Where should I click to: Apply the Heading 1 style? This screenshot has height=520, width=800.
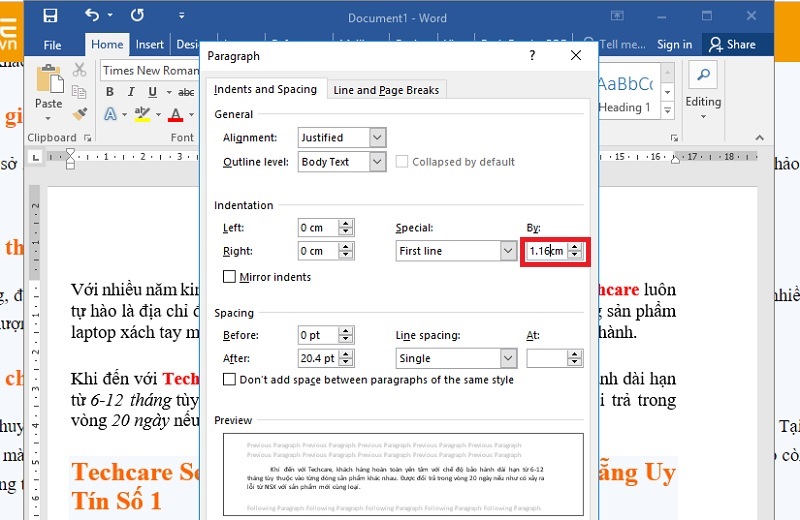pyautogui.click(x=628, y=92)
